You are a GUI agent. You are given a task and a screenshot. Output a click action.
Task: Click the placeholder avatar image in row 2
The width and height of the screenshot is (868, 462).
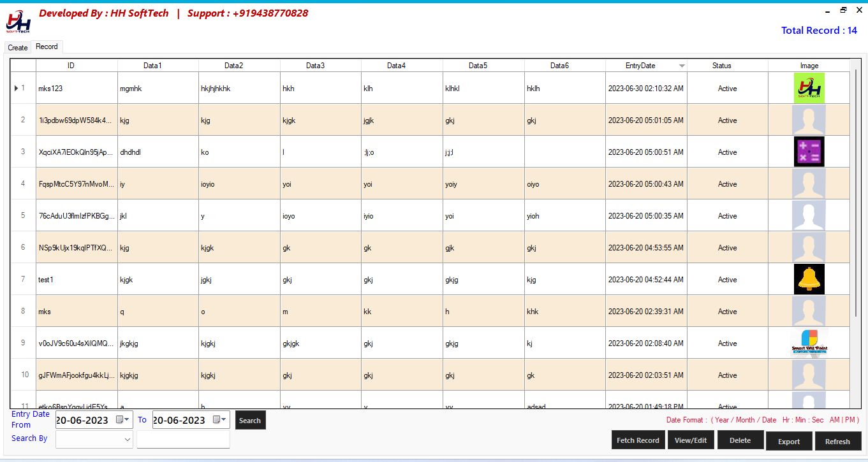(x=809, y=120)
